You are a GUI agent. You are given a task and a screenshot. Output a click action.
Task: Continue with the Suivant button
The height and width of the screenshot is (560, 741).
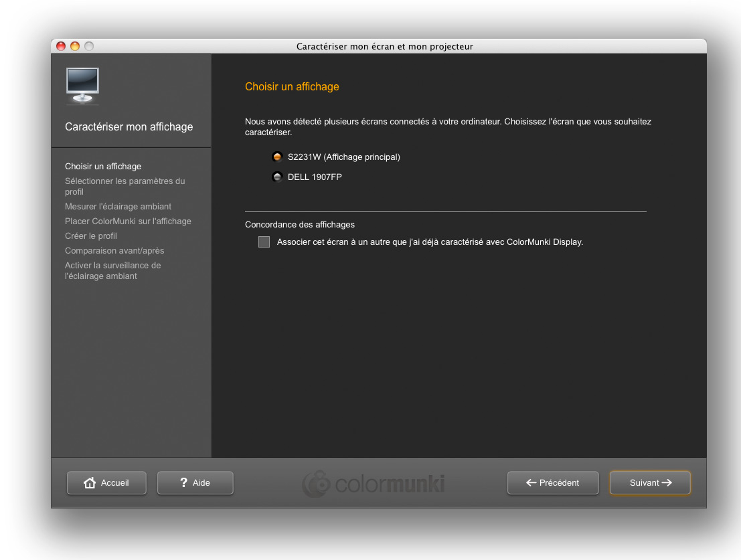(x=650, y=482)
